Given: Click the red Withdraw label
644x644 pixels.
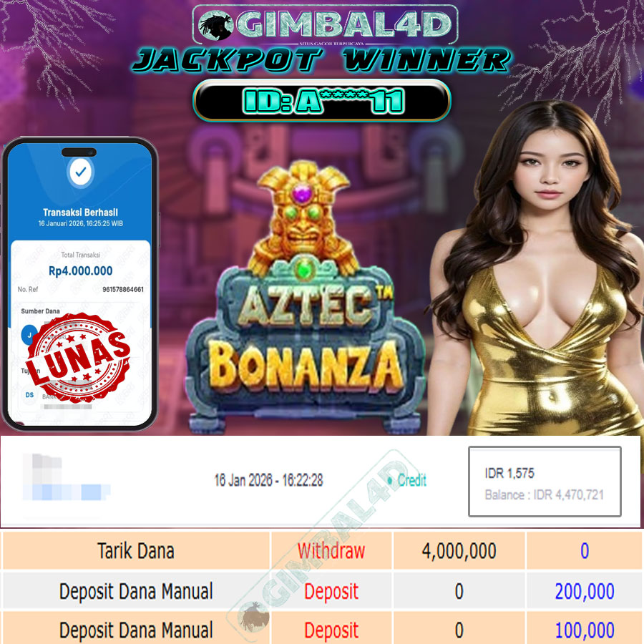Looking at the screenshot, I should pos(331,551).
